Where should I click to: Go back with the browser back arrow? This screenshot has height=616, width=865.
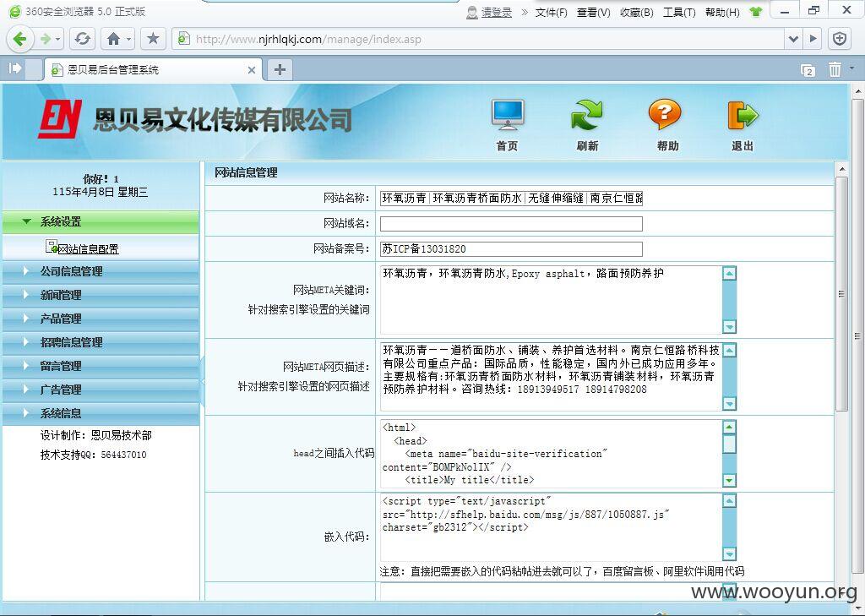click(20, 39)
